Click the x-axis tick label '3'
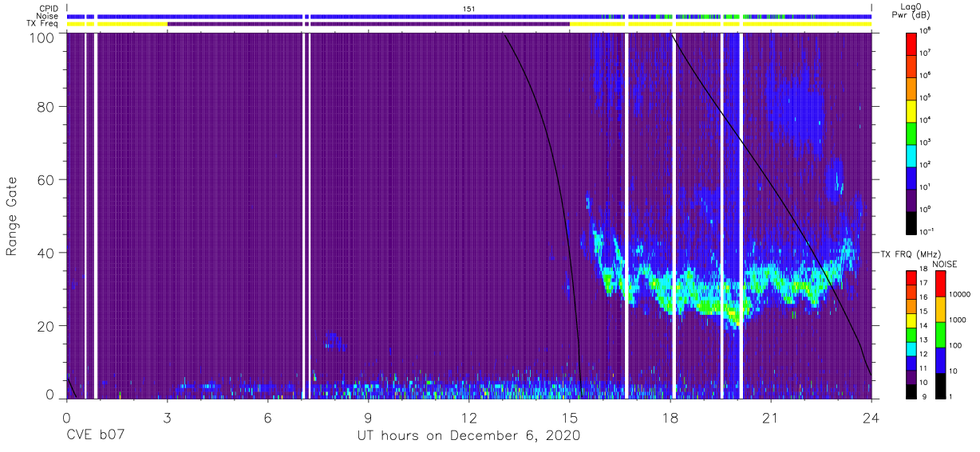980x452 pixels. [167, 417]
